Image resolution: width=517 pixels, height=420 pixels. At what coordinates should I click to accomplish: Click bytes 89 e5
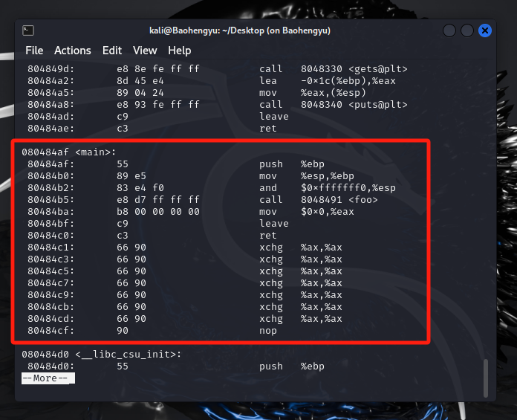point(131,176)
